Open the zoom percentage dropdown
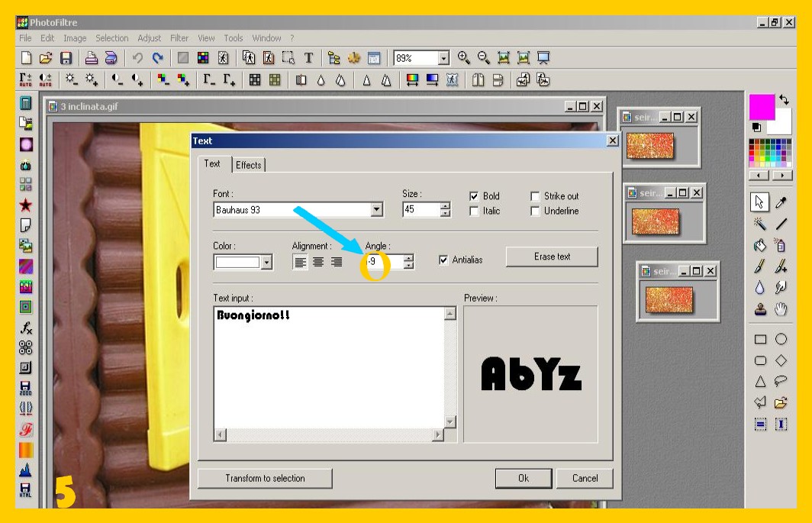This screenshot has height=523, width=812. pos(443,59)
